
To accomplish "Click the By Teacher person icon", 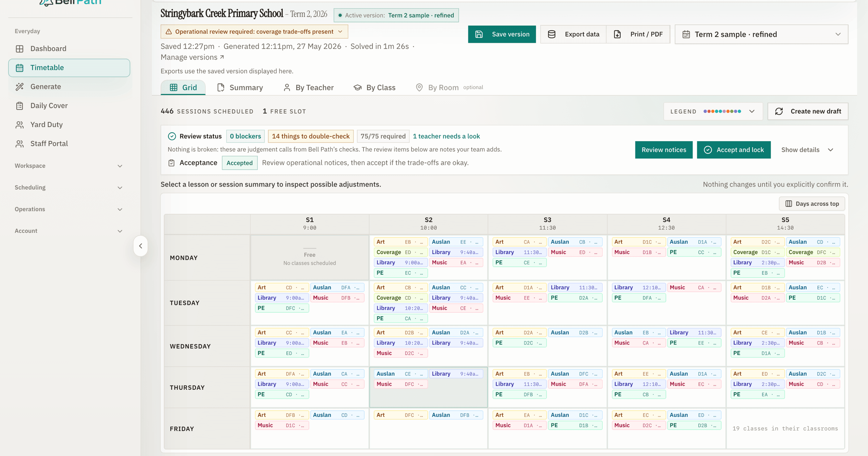I will tap(287, 87).
